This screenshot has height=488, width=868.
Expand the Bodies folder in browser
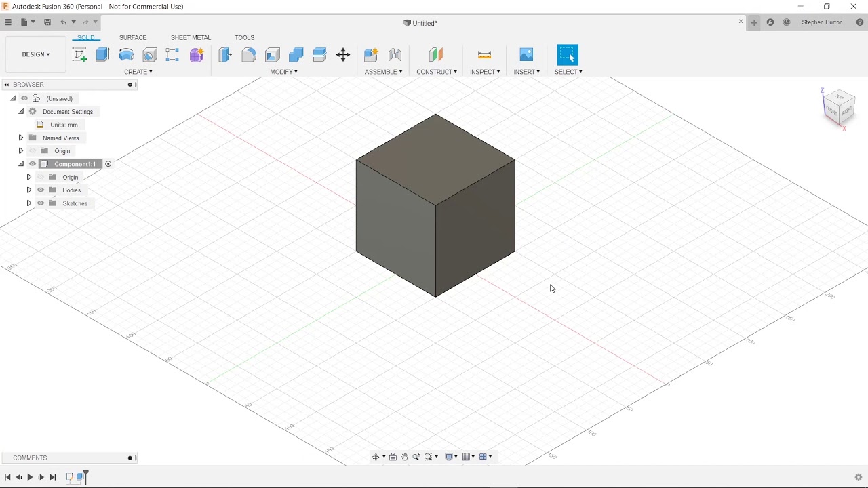(x=29, y=190)
